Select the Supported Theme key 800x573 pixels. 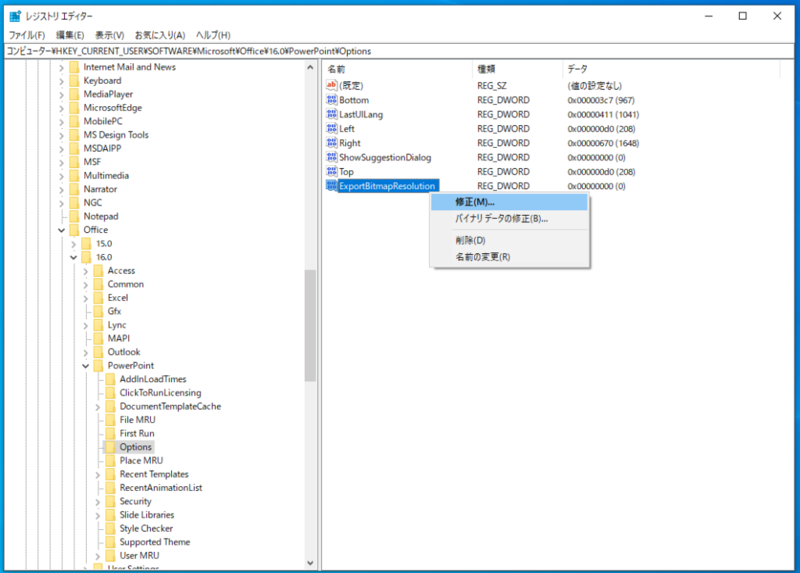(155, 542)
